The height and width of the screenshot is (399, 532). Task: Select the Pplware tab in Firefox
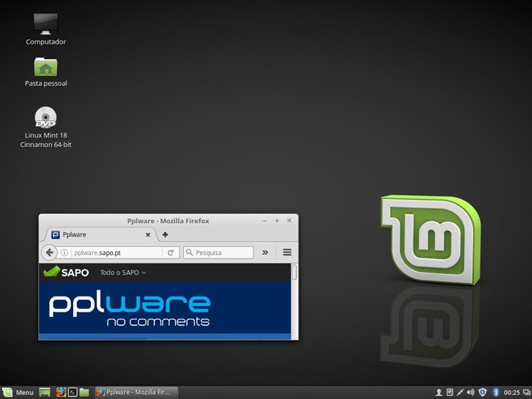[x=100, y=234]
